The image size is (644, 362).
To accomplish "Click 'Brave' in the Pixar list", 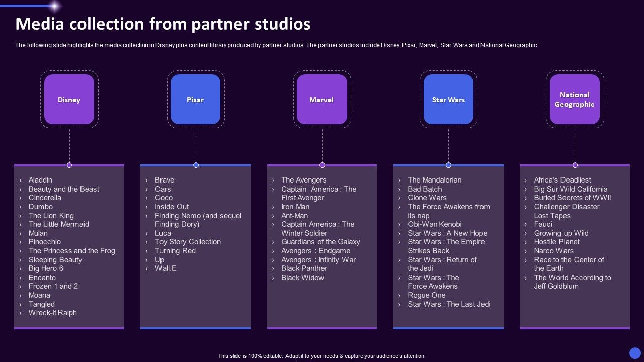I will click(x=165, y=180).
